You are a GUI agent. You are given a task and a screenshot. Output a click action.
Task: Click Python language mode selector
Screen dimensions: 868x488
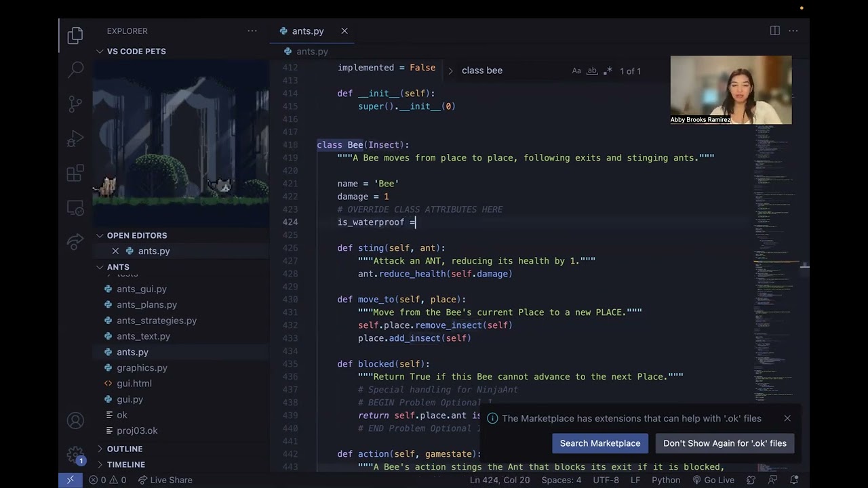pyautogui.click(x=666, y=480)
